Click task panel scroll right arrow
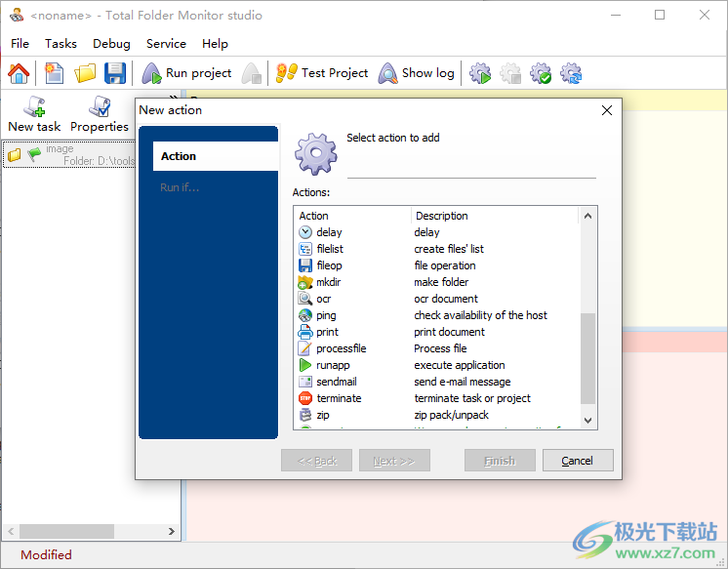 (x=172, y=531)
